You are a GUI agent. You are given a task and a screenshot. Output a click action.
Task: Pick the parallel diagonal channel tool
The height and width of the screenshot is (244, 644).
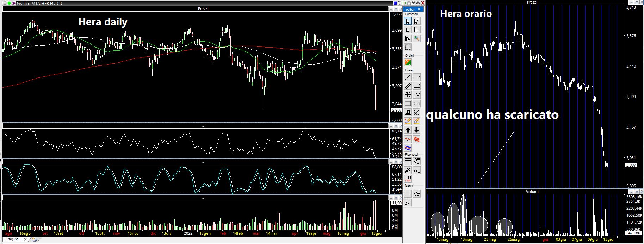(x=408, y=86)
